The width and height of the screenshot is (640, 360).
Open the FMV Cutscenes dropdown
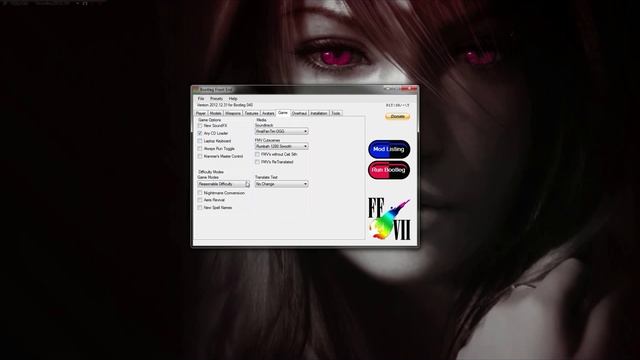[282, 146]
